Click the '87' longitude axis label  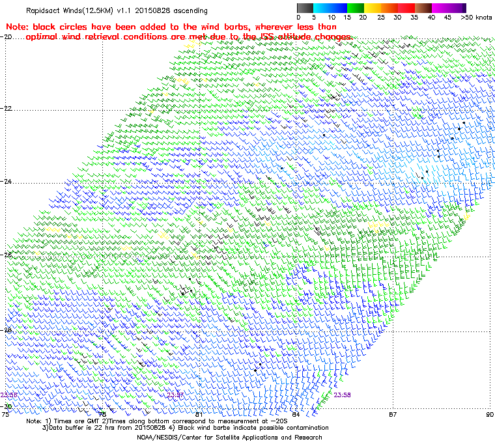click(393, 414)
